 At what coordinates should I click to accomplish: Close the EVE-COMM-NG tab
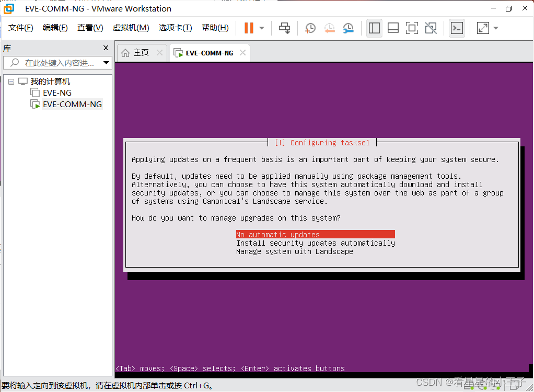point(242,52)
